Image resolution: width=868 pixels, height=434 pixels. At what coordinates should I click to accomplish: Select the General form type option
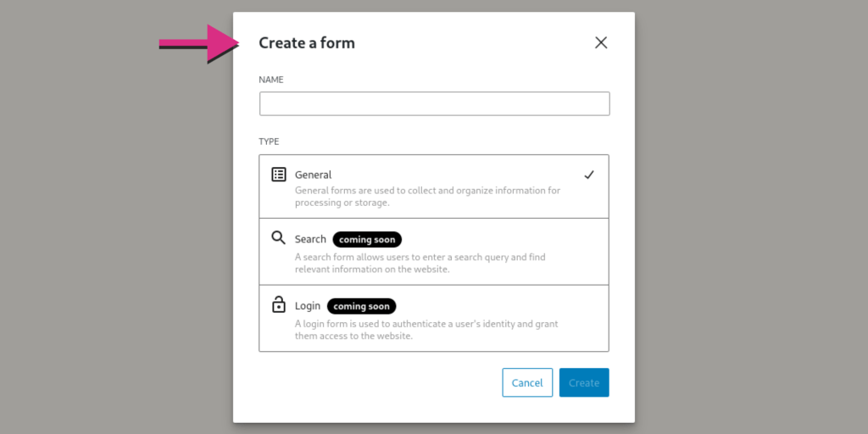click(x=433, y=186)
